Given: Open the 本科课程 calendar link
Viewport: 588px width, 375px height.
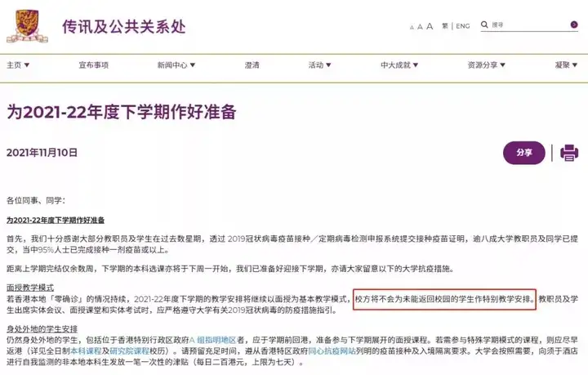Looking at the screenshot, I should (86, 351).
